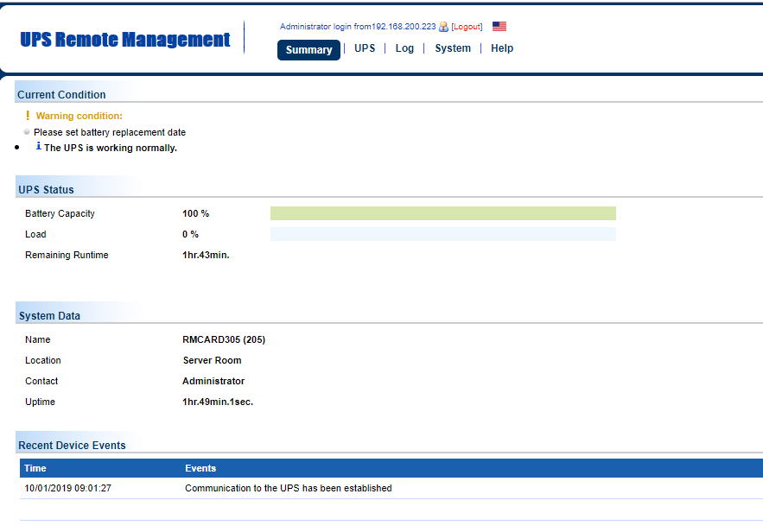Select the Communication to the UPS established event row
This screenshot has width=763, height=532.
tap(391, 488)
